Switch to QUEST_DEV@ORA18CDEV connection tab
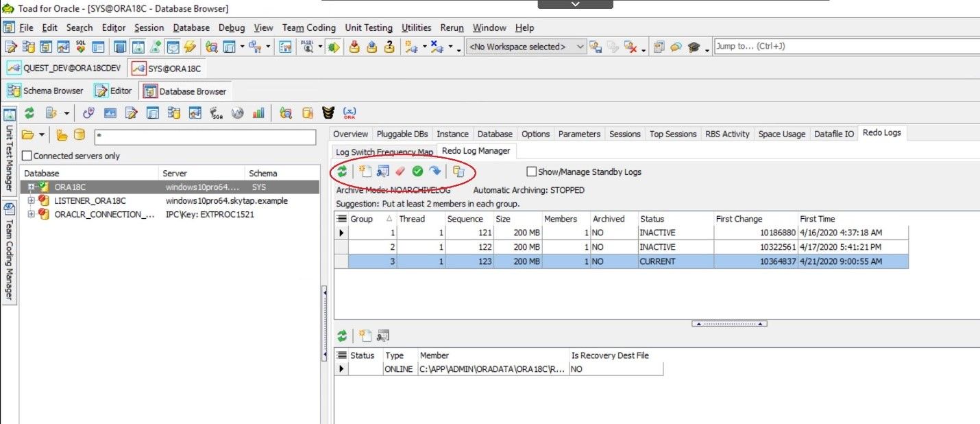Viewport: 980px width, 424px height. [64, 69]
